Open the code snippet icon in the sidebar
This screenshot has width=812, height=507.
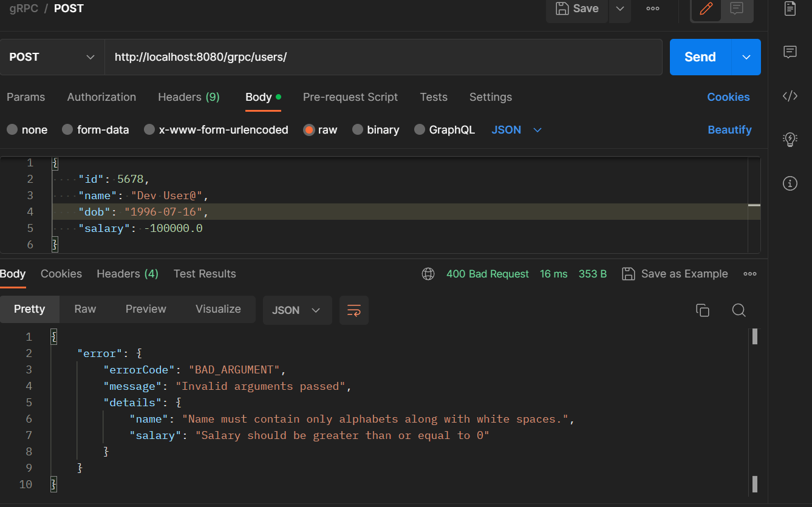pyautogui.click(x=790, y=96)
